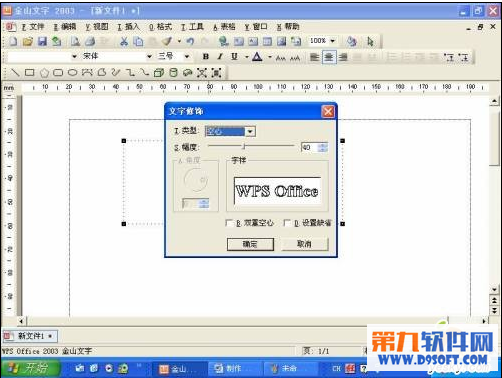The width and height of the screenshot is (502, 378).
Task: Draw a straight line shape
Action: pos(15,72)
